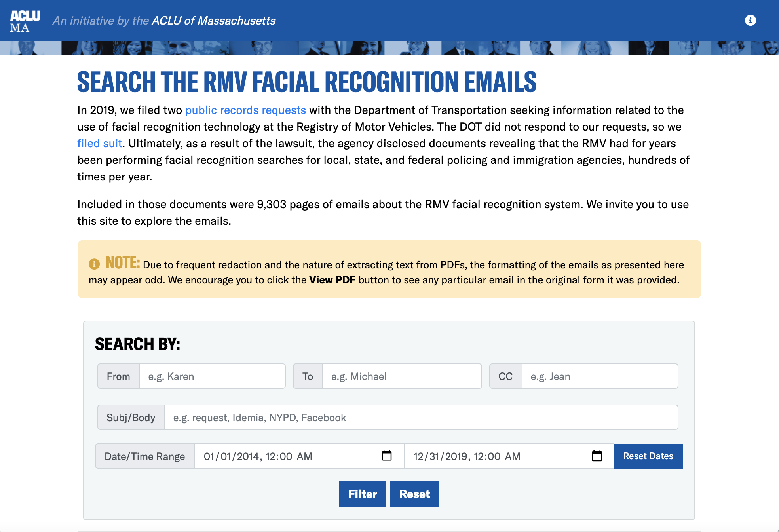Click the View PDF bold text

[332, 280]
